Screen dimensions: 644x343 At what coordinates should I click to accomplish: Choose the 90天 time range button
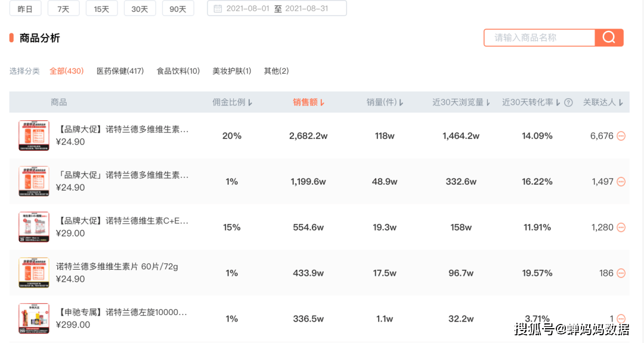point(178,8)
